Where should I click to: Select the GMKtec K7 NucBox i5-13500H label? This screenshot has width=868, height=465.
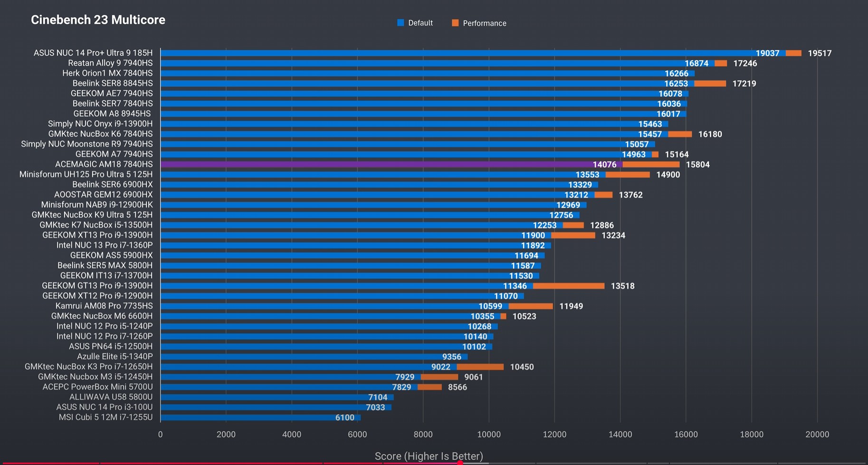coord(96,225)
